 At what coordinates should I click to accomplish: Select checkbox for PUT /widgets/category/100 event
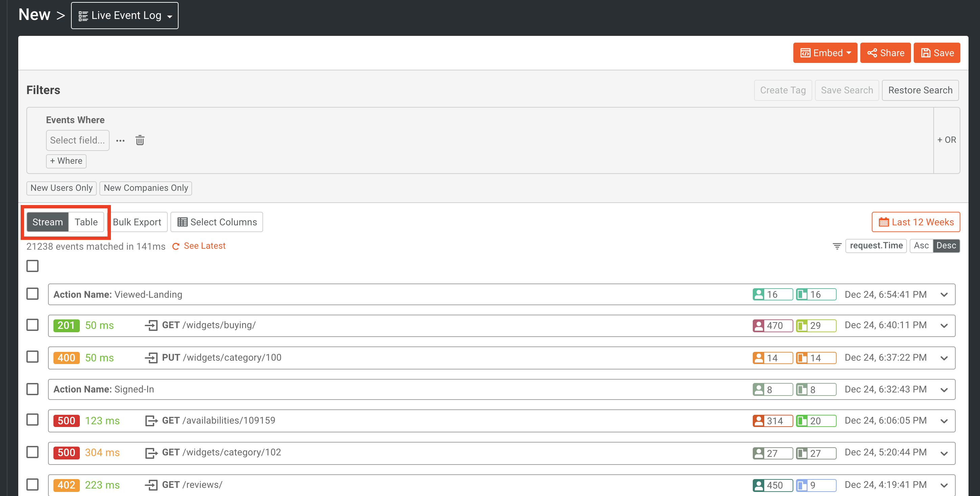click(33, 357)
